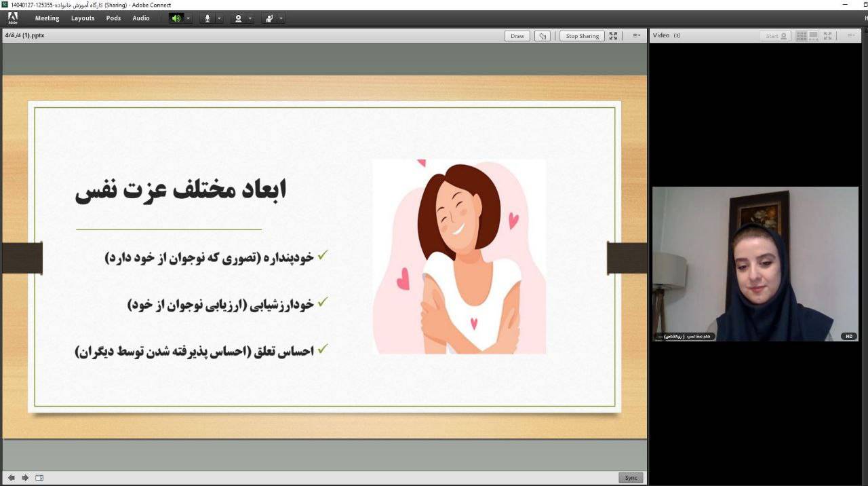Open the Layouts menu
The image size is (868, 486).
(83, 18)
